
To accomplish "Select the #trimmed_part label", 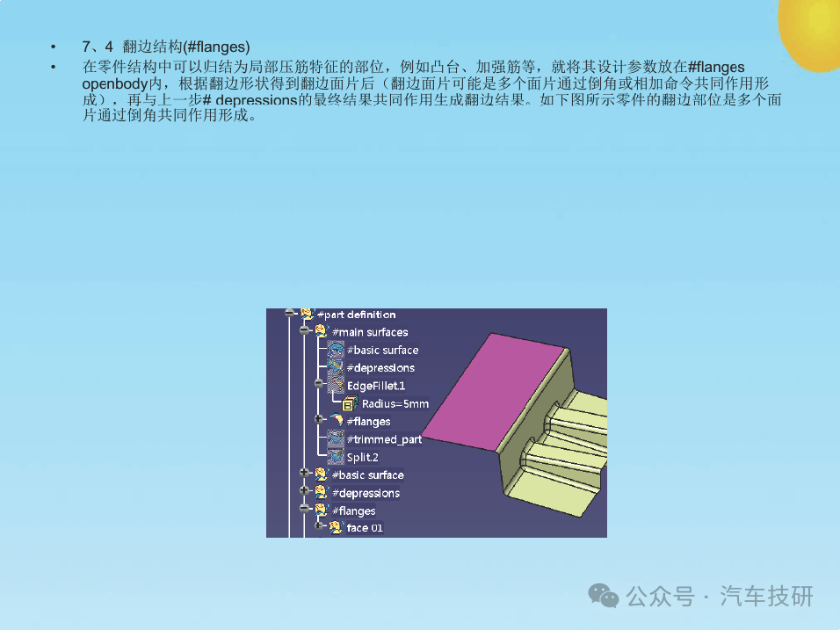I will [384, 439].
